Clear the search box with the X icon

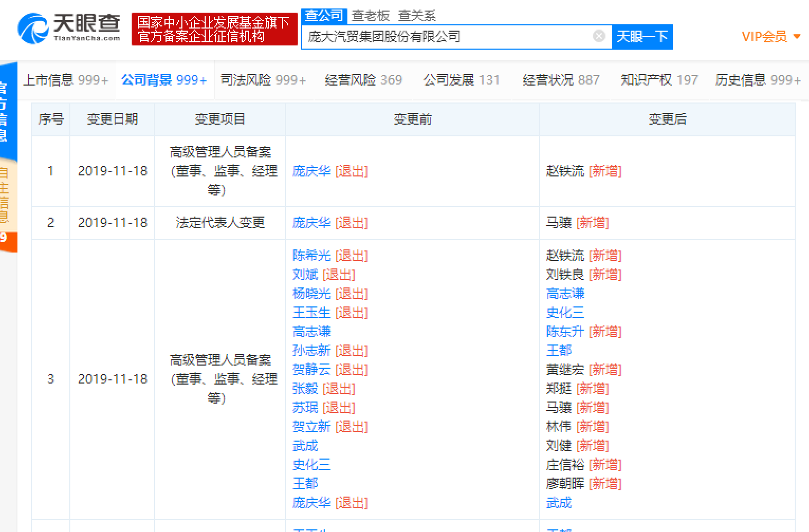[x=599, y=36]
